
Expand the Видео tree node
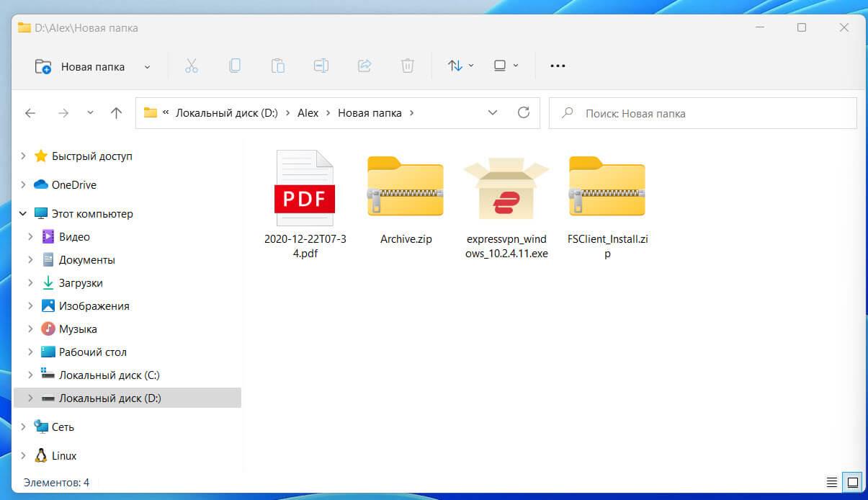tap(30, 237)
